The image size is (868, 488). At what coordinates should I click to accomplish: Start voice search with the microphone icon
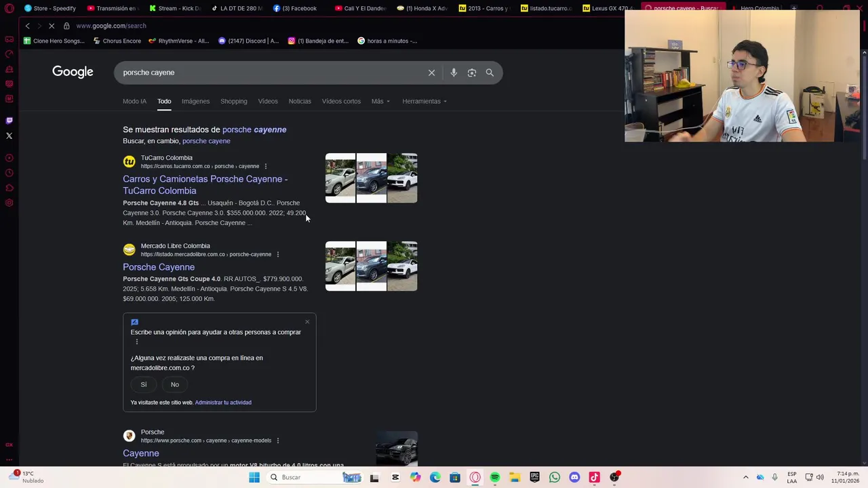(x=454, y=73)
